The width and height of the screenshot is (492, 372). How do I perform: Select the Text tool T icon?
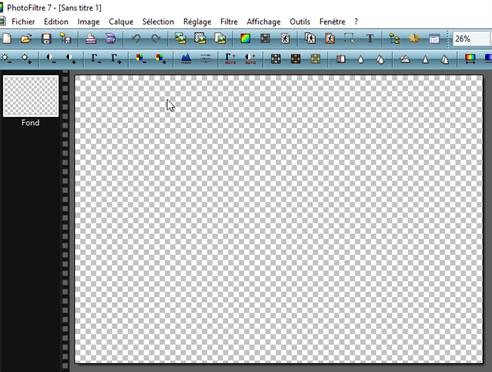coord(370,39)
